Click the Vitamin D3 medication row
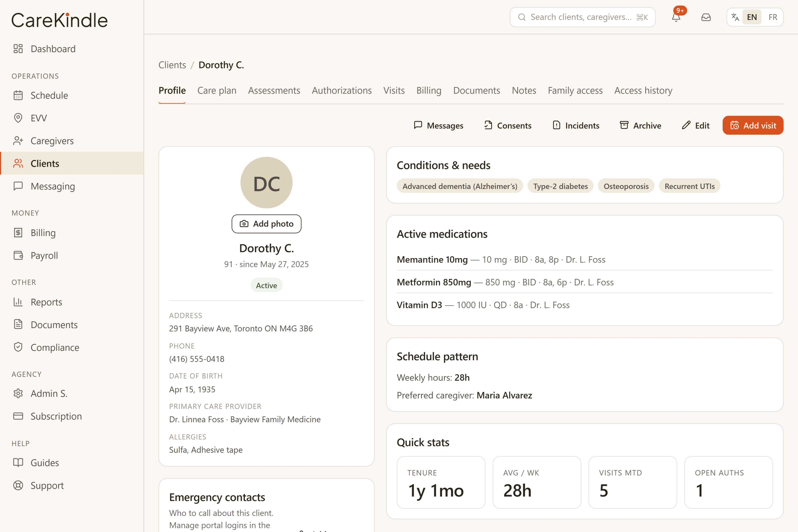798x532 pixels. 585,305
